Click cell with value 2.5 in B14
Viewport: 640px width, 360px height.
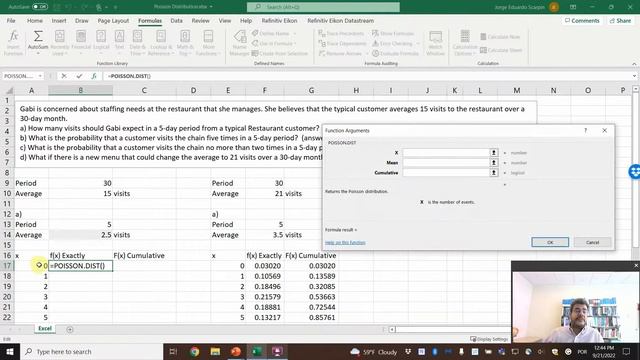80,235
